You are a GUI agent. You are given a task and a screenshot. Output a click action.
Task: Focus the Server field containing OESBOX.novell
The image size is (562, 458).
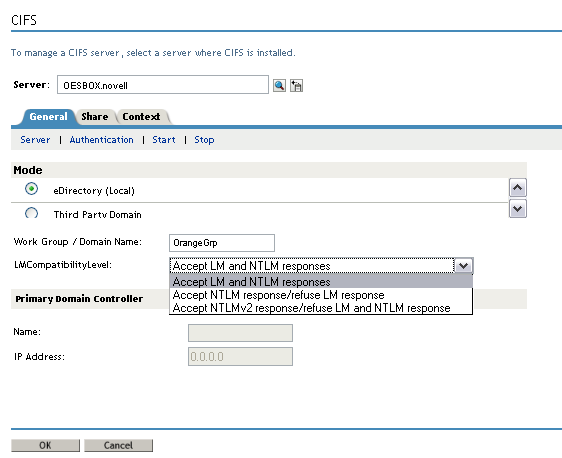pyautogui.click(x=163, y=85)
